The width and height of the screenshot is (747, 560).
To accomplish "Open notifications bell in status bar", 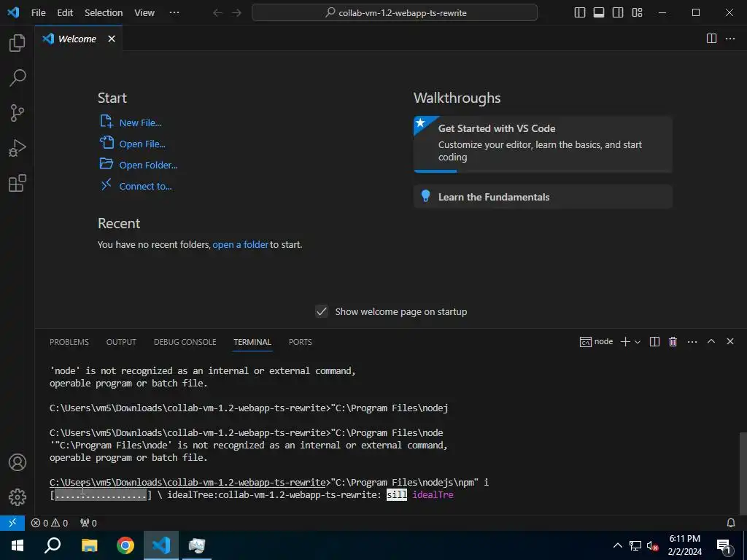I will tap(731, 523).
